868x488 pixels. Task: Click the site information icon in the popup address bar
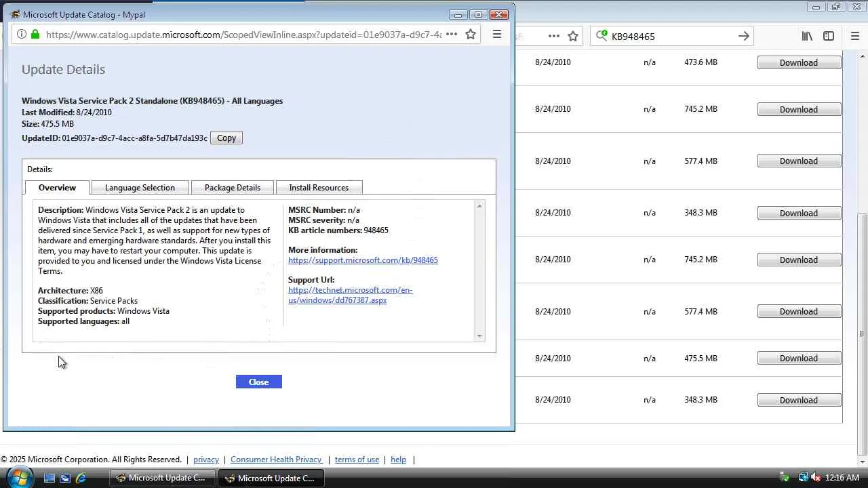click(21, 35)
